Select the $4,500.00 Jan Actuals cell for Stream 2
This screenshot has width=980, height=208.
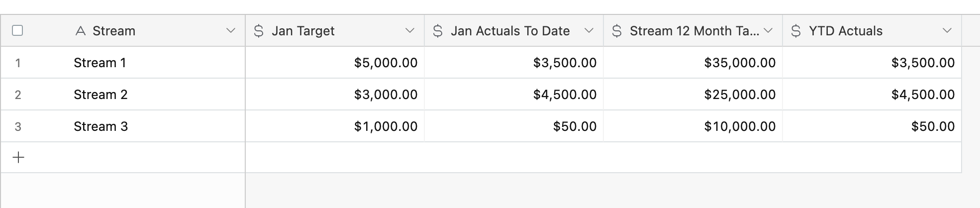tap(514, 95)
